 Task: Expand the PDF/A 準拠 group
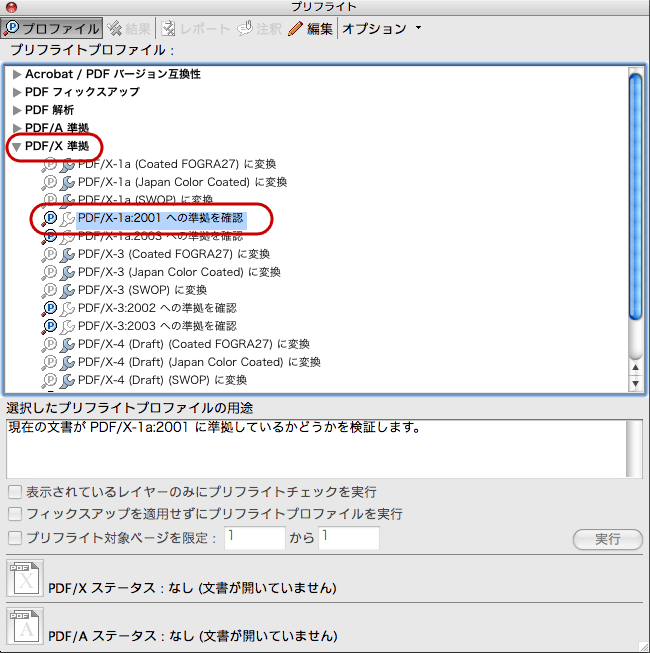click(x=17, y=128)
